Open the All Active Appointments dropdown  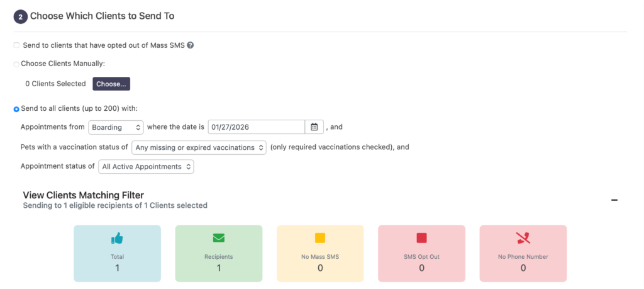tap(145, 167)
